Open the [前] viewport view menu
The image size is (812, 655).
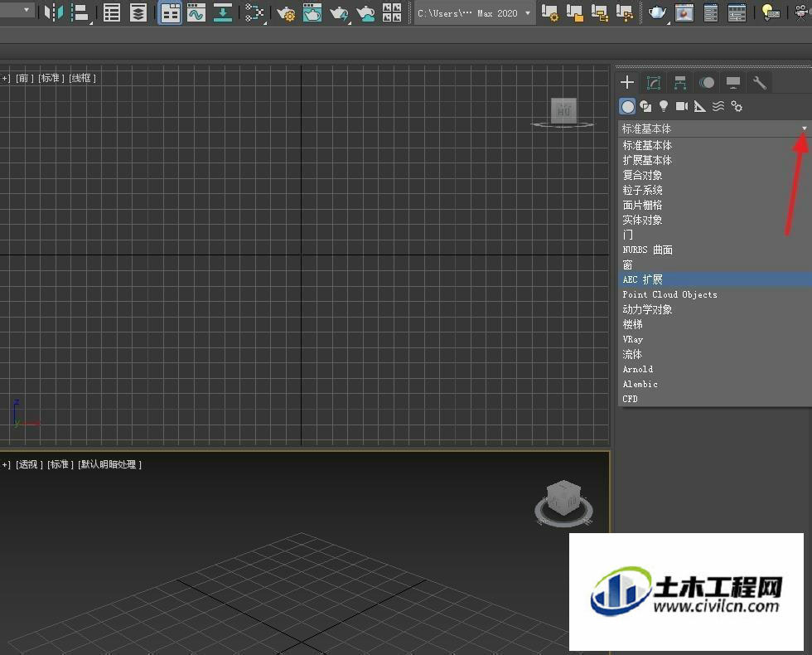pos(24,78)
